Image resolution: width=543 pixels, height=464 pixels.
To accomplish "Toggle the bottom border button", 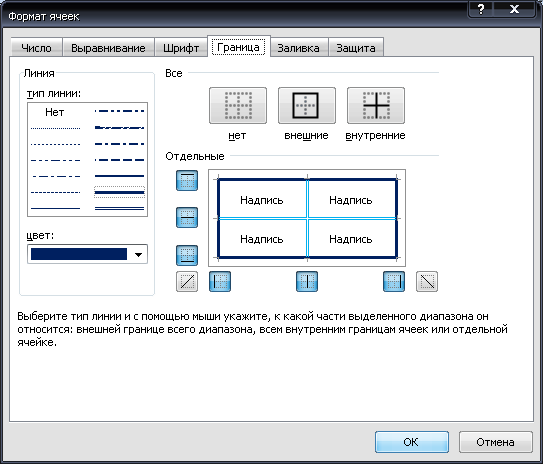I will 187,255.
